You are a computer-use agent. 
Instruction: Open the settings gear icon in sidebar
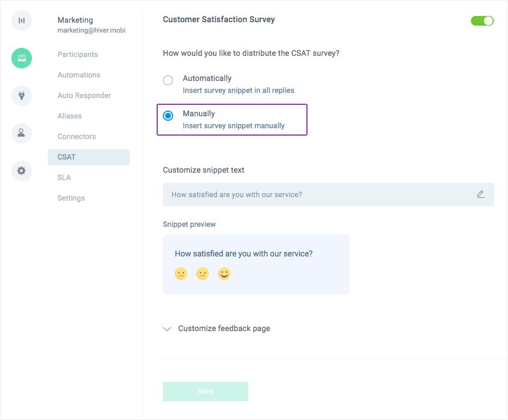click(22, 171)
